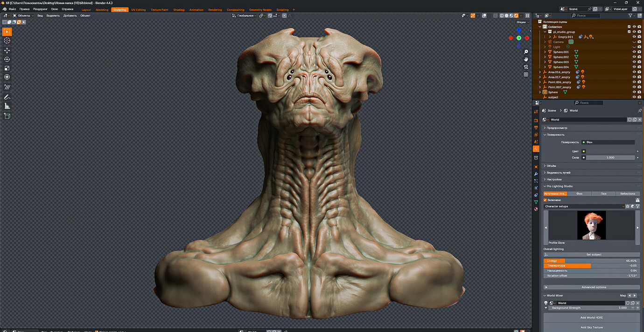Viewport: 644px width, 332px height.
Task: Select the 3D Cursor tool
Action: click(x=7, y=41)
